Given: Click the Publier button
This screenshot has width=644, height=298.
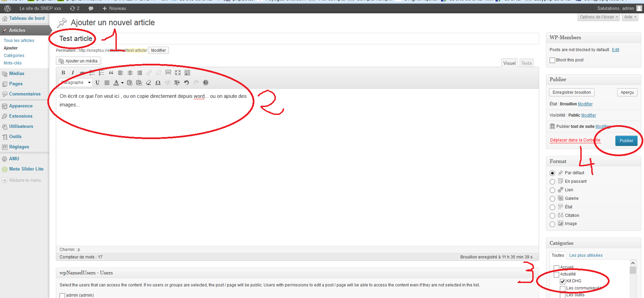Looking at the screenshot, I should pyautogui.click(x=626, y=140).
